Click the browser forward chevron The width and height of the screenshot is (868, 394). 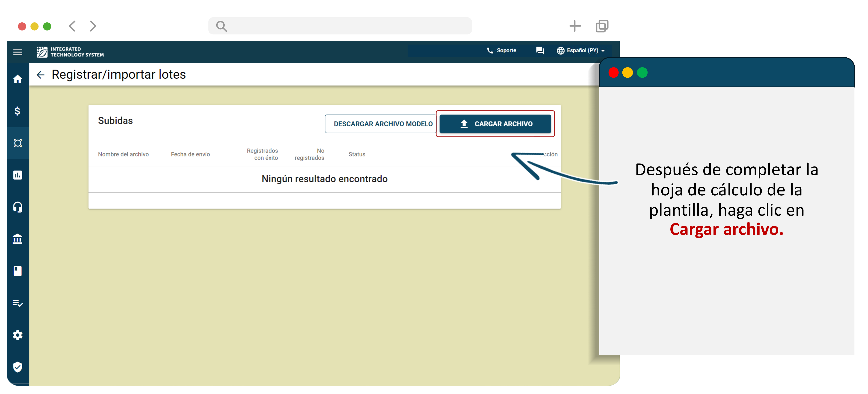[93, 26]
